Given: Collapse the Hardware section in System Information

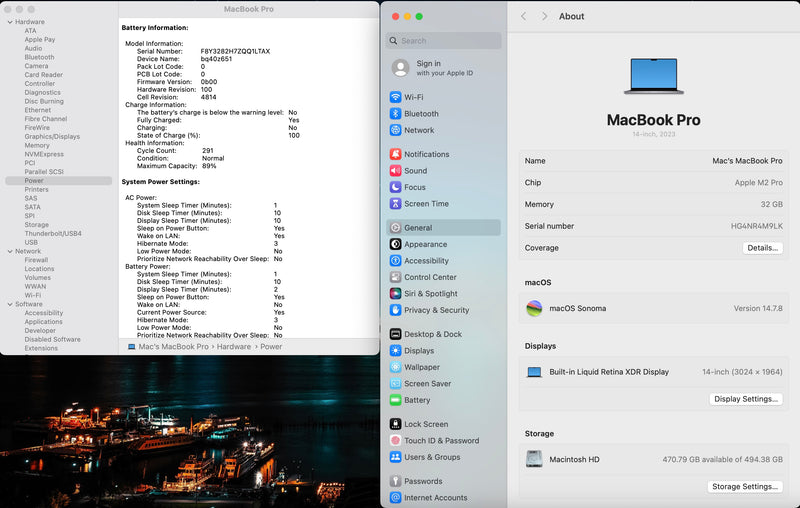Looking at the screenshot, I should coord(10,22).
